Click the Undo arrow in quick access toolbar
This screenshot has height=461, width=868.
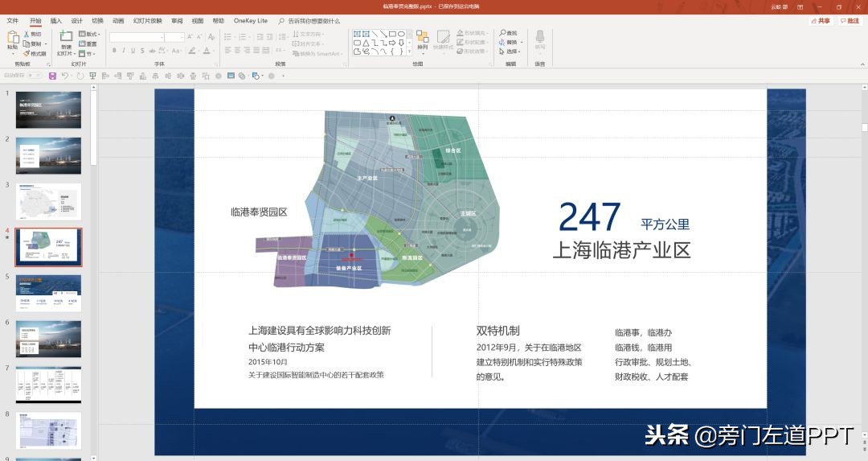[x=65, y=76]
